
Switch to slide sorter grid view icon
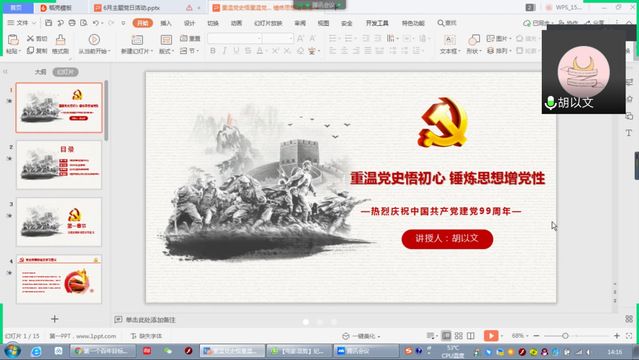[458, 336]
